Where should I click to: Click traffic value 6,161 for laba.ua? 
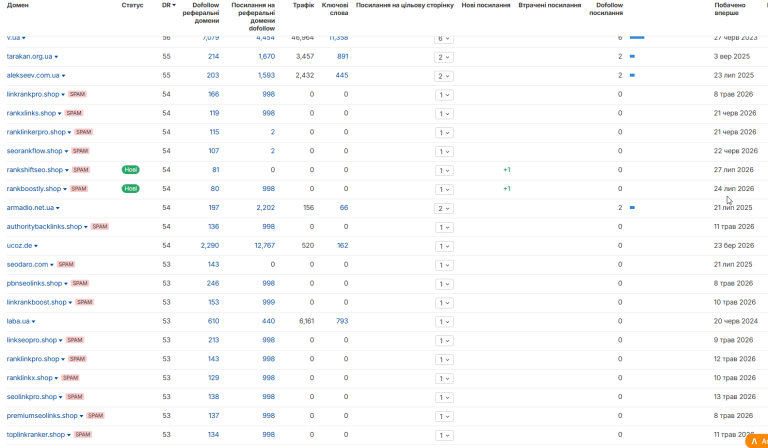pos(307,321)
